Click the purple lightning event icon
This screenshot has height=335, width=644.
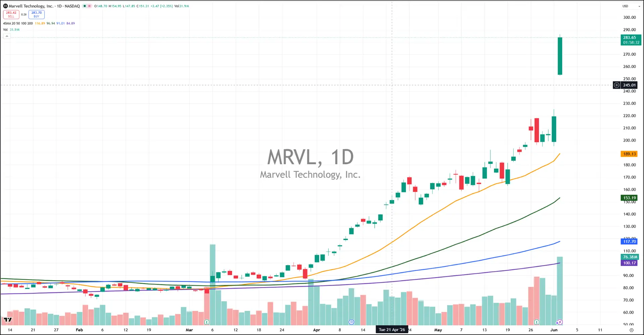point(559,322)
